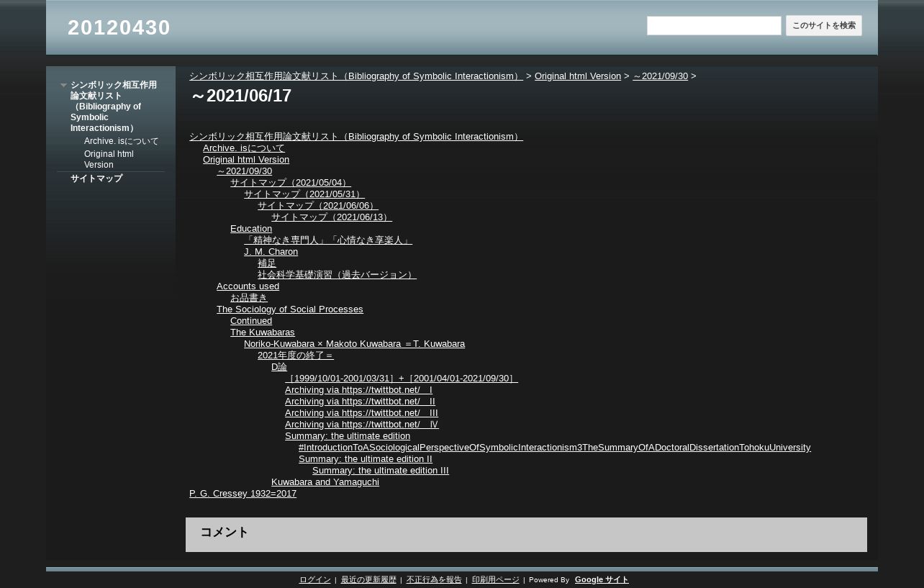Click the site search input field
Viewport: 924px width, 588px height.
pos(714,26)
